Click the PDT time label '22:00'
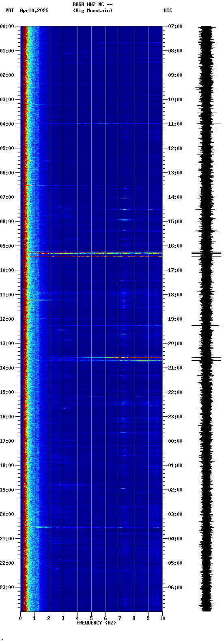Screen dimensions: 224x644 7,563
